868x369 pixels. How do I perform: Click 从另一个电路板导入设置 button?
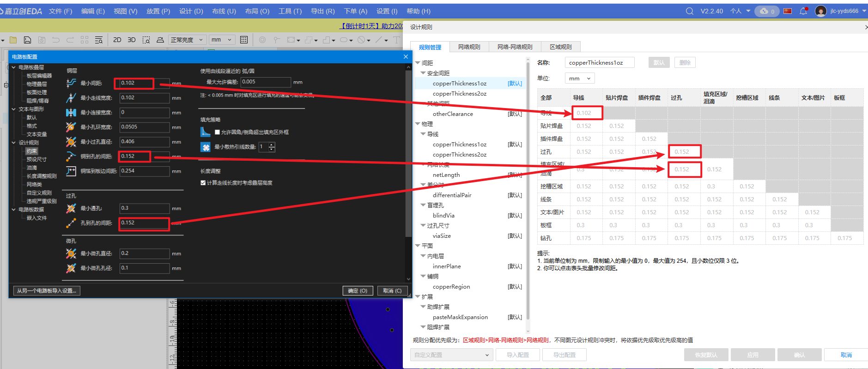(x=47, y=291)
